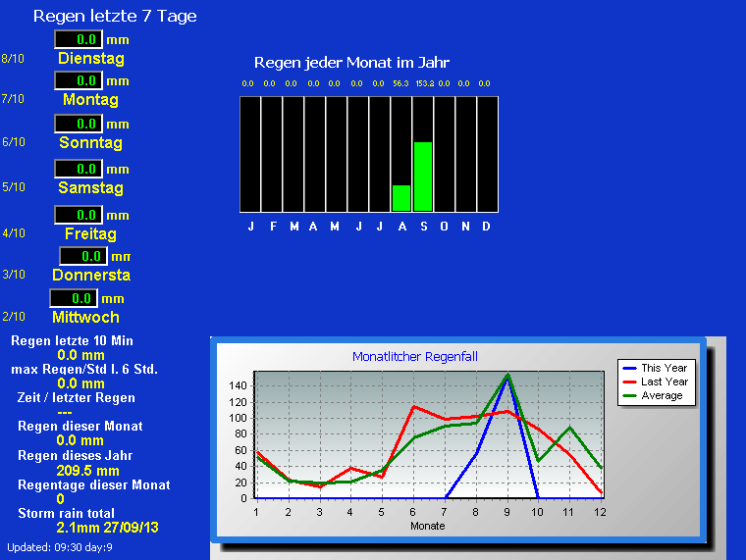Click the Sonntag day label

[x=90, y=142]
